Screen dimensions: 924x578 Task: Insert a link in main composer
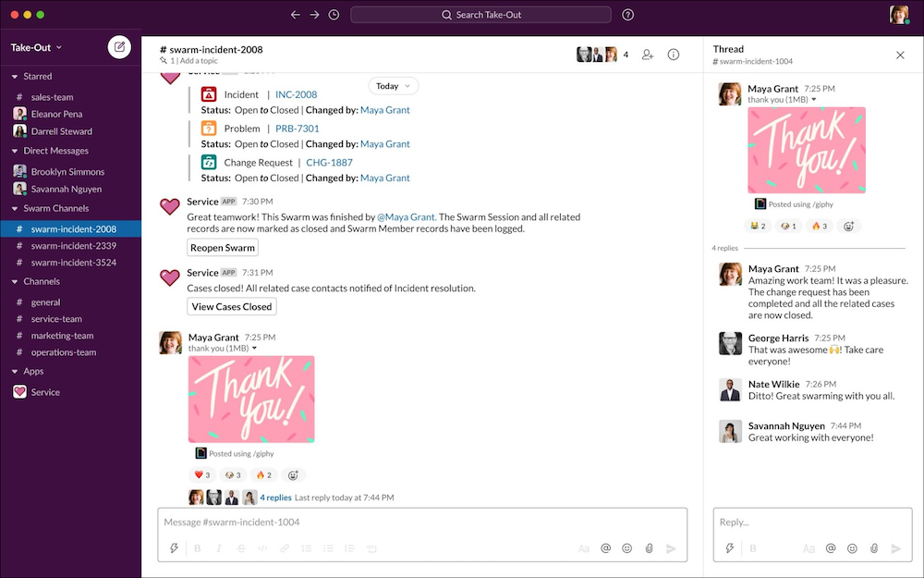point(285,547)
